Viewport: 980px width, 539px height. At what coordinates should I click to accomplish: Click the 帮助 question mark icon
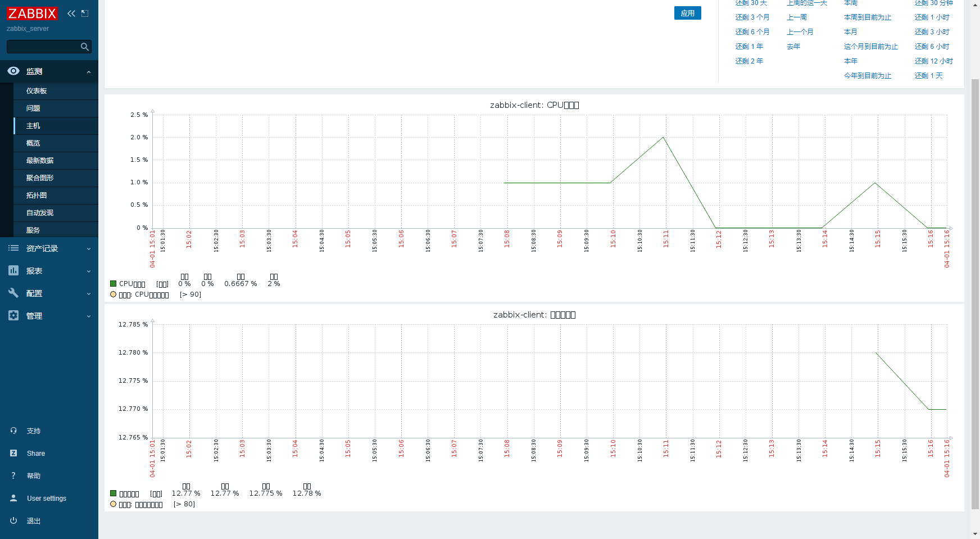(13, 476)
